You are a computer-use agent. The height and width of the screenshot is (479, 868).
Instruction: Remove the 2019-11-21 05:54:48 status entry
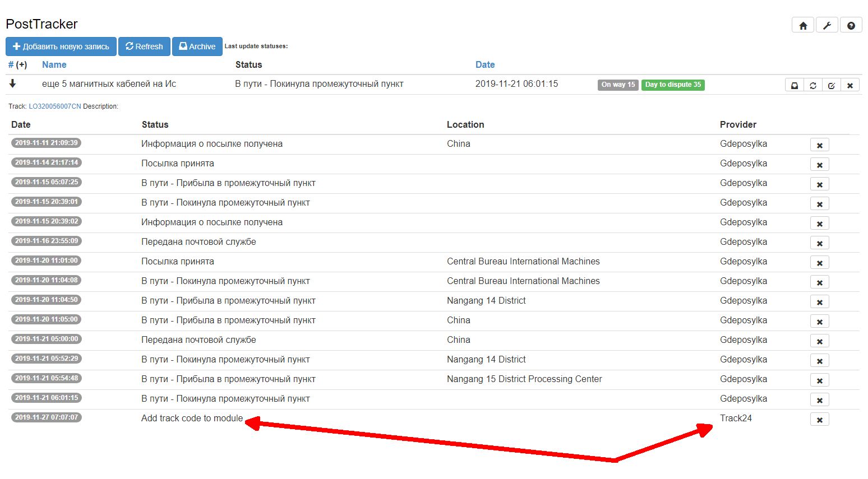point(819,380)
